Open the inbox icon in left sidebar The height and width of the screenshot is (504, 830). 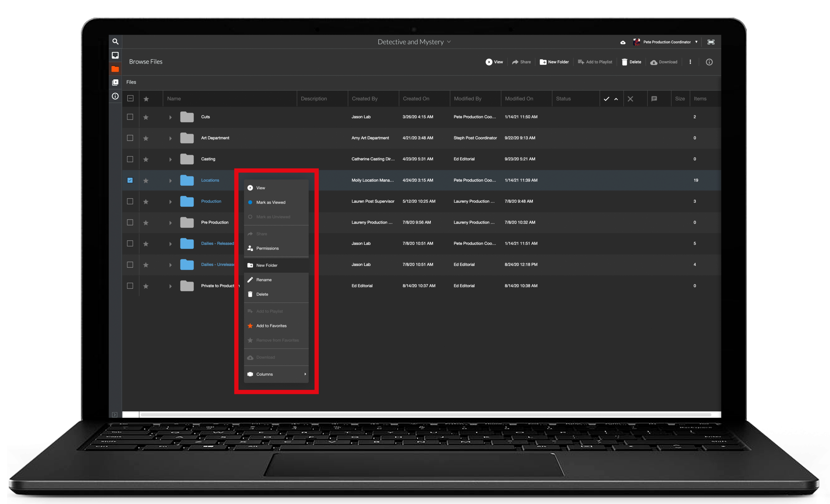(115, 55)
